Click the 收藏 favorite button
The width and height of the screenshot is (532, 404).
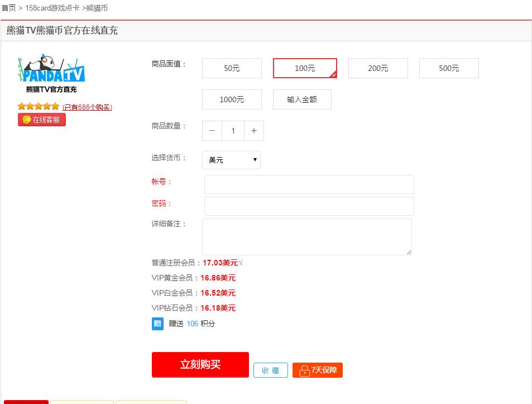point(270,370)
